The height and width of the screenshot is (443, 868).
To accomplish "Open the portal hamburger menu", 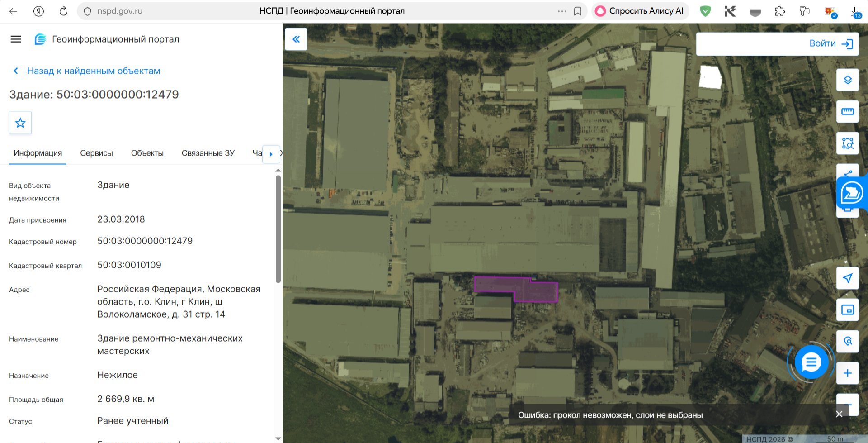I will pos(16,39).
